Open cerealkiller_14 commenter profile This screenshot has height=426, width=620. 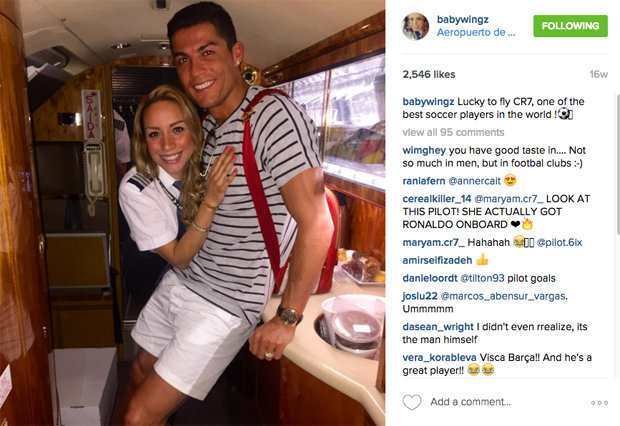[437, 199]
